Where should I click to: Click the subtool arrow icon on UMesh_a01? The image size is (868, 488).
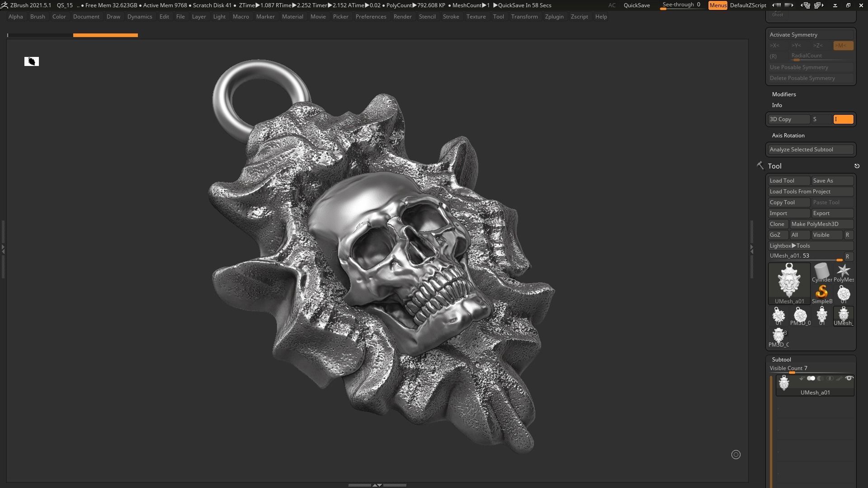tap(802, 379)
